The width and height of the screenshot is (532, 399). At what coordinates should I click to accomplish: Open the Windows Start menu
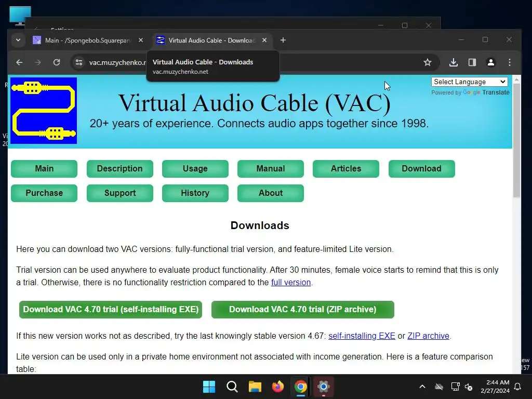click(x=209, y=387)
